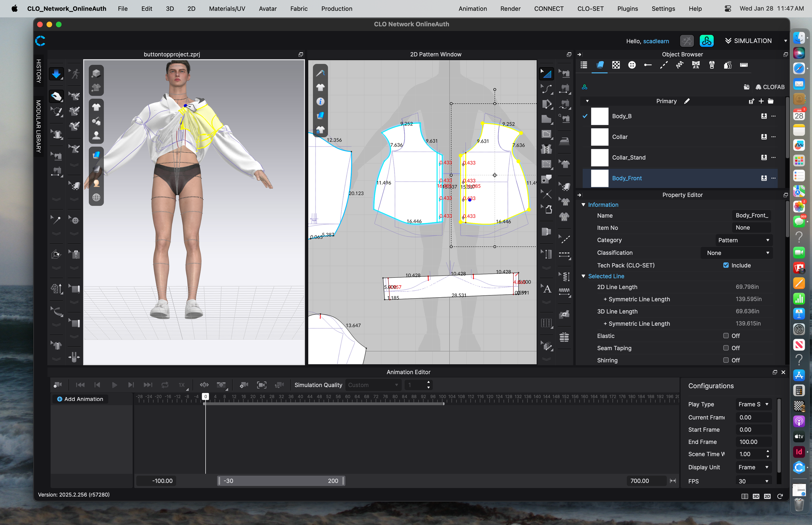Click the add fabric plus icon
The image size is (812, 525).
(x=761, y=101)
